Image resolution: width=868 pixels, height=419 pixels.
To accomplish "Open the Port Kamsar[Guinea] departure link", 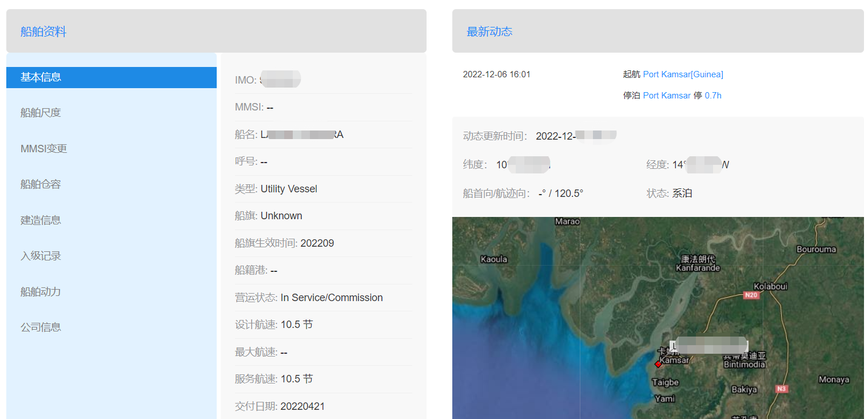I will (683, 74).
